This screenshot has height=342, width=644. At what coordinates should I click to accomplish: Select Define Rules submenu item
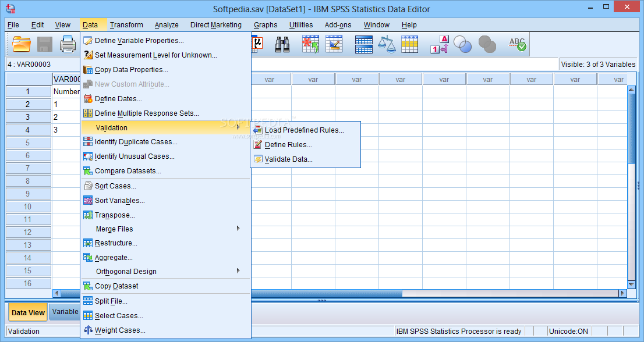pyautogui.click(x=305, y=145)
